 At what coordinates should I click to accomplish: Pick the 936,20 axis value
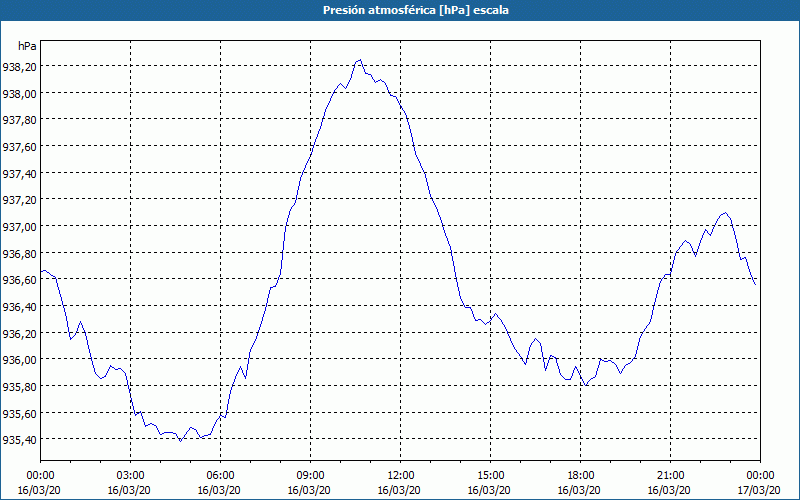tap(19, 333)
